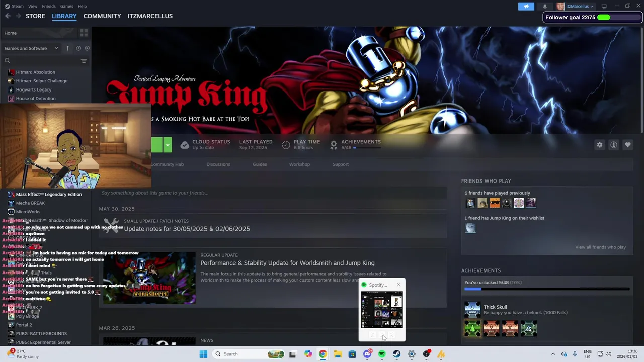This screenshot has height=362, width=644.
Task: Switch to the COMMUNITY tab
Action: [102, 16]
